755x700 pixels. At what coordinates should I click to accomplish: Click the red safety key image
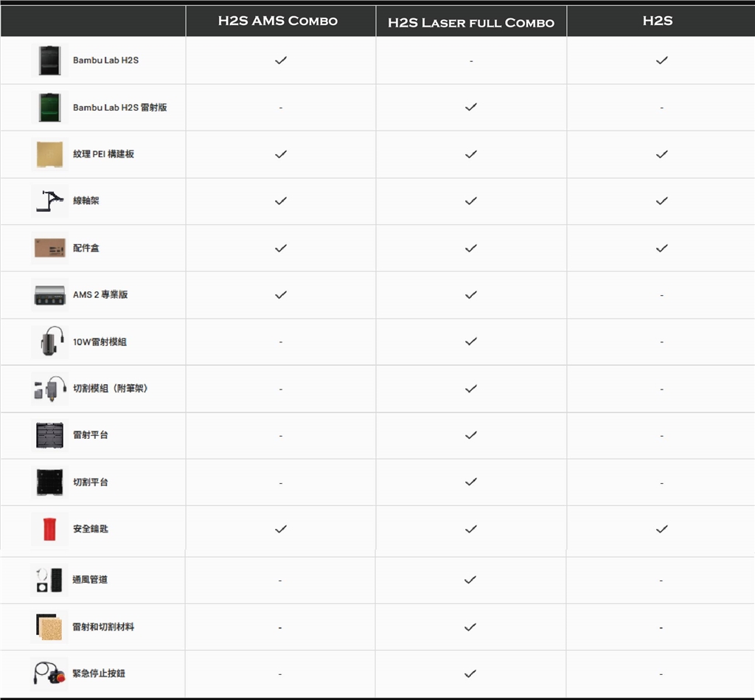pyautogui.click(x=49, y=529)
